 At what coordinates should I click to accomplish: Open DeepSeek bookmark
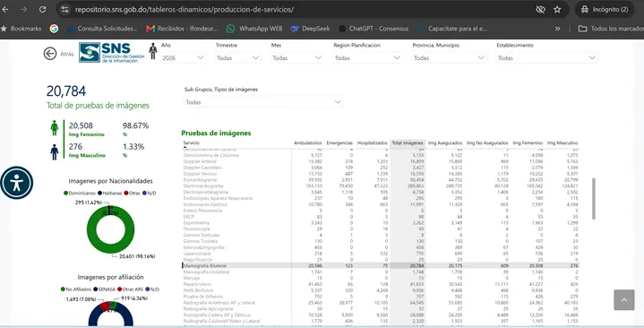coord(311,29)
